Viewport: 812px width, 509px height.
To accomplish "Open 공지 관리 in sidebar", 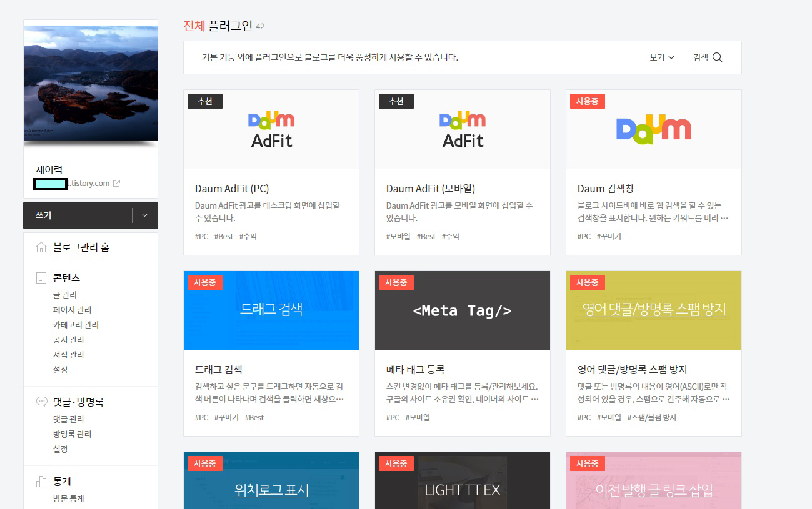I will [x=68, y=340].
